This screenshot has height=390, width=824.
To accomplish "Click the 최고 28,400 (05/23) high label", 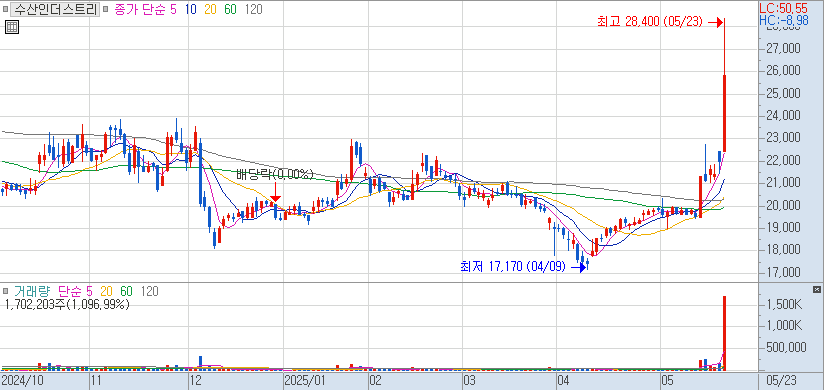I will coord(650,22).
